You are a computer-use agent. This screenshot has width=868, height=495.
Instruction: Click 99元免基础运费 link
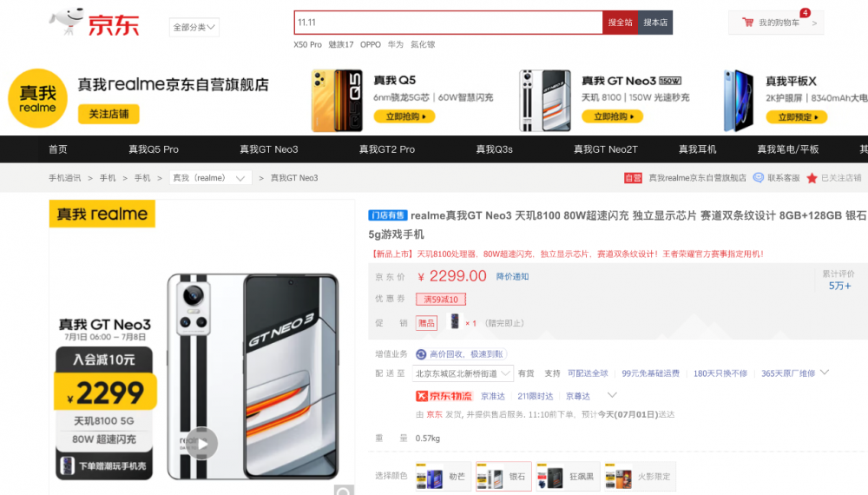point(650,373)
